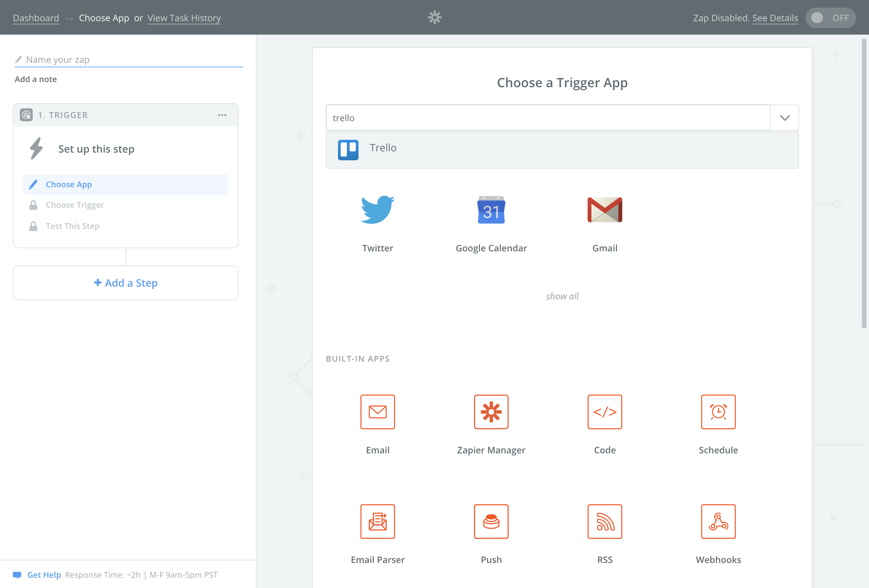Image resolution: width=869 pixels, height=588 pixels.
Task: Open View Task History link
Action: 184,18
